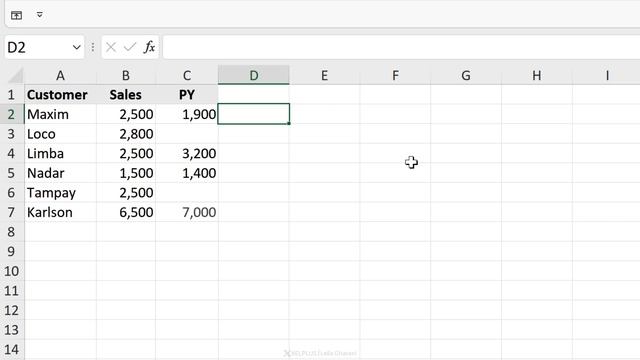
Task: Select row 9 header
Action: tap(11, 251)
